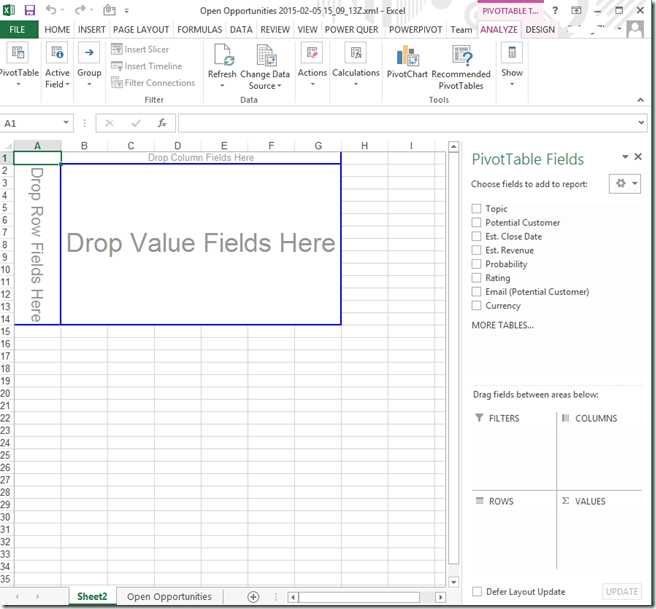656x609 pixels.
Task: Open the Customize Quick Access Toolbar dropdown
Action: click(x=126, y=10)
